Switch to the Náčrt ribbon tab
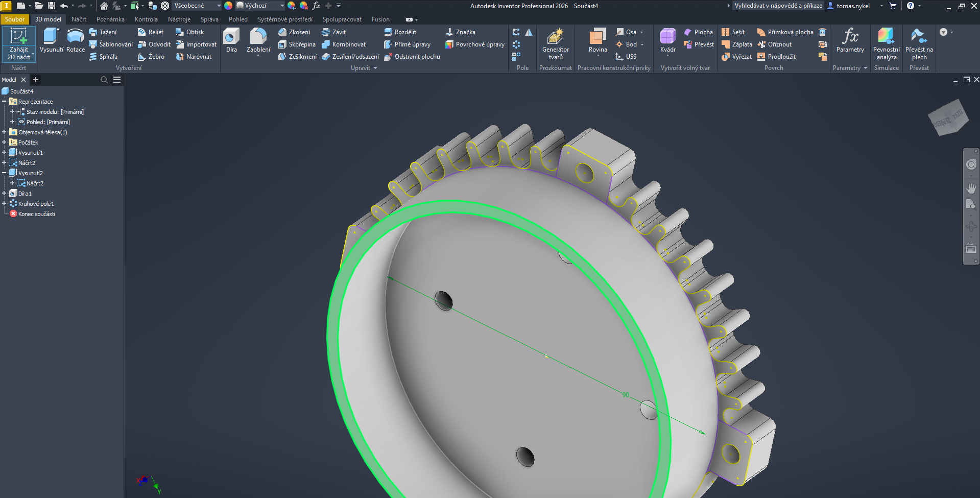Viewport: 980px width, 498px height. click(79, 19)
